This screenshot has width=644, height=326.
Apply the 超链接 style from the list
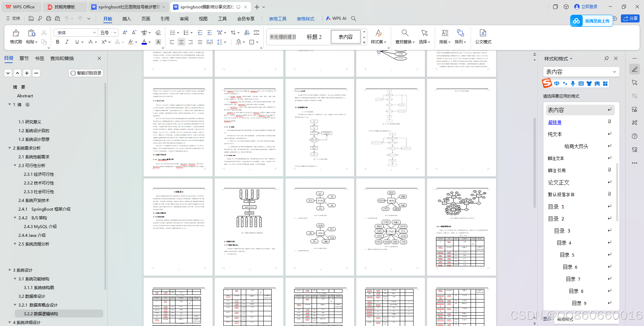pos(555,122)
